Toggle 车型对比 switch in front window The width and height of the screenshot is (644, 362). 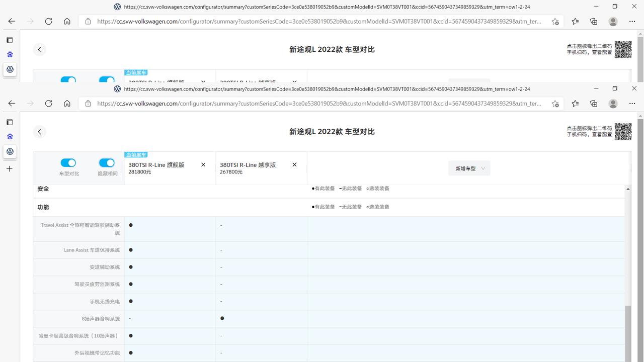[x=68, y=163]
